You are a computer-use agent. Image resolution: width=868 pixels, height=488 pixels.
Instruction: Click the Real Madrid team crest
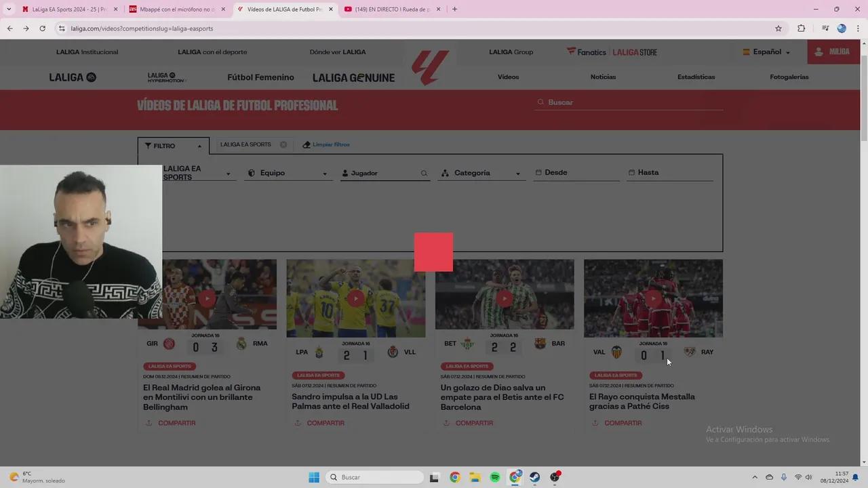pos(241,344)
